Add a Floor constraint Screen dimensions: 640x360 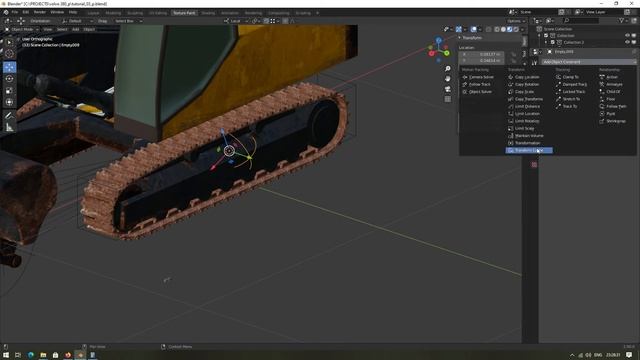pyautogui.click(x=607, y=99)
